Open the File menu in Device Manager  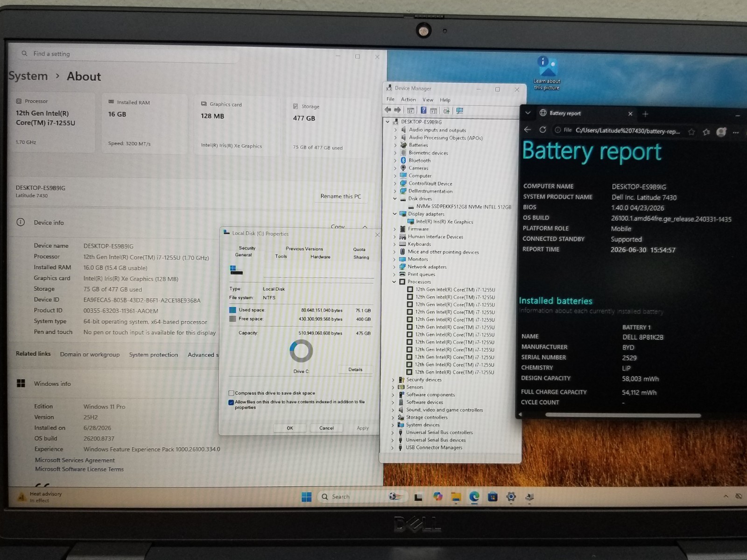[x=390, y=99]
